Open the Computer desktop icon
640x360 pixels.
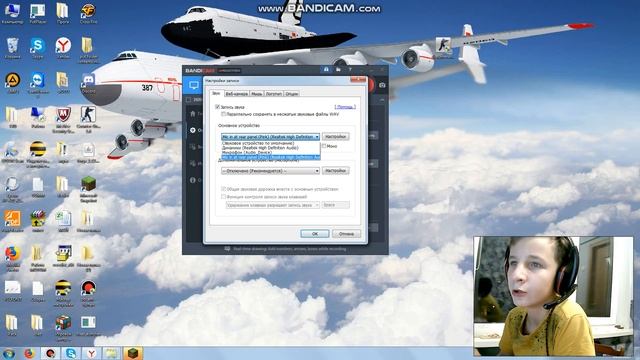12,13
